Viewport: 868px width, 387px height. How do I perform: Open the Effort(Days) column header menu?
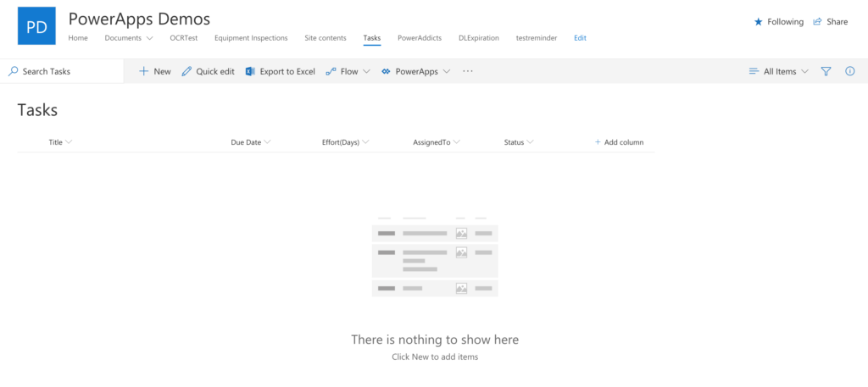pyautogui.click(x=346, y=142)
